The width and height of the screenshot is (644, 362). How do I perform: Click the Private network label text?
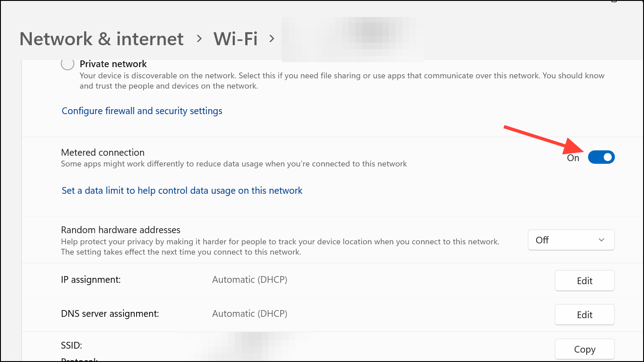tap(113, 64)
